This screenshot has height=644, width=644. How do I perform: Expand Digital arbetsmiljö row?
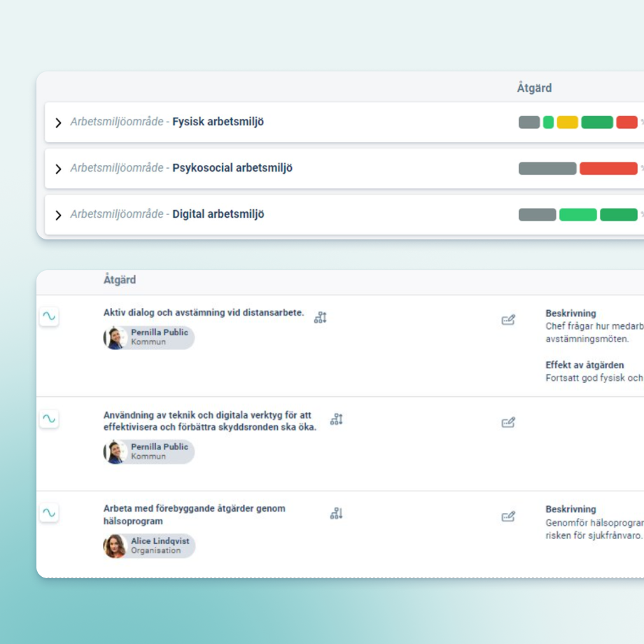click(58, 215)
